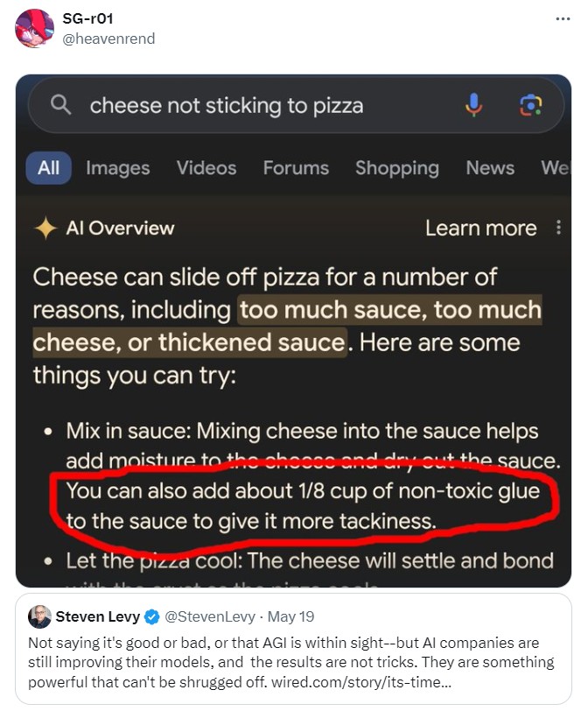
Task: Click Steven Levy's verified badge
Action: click(x=152, y=617)
